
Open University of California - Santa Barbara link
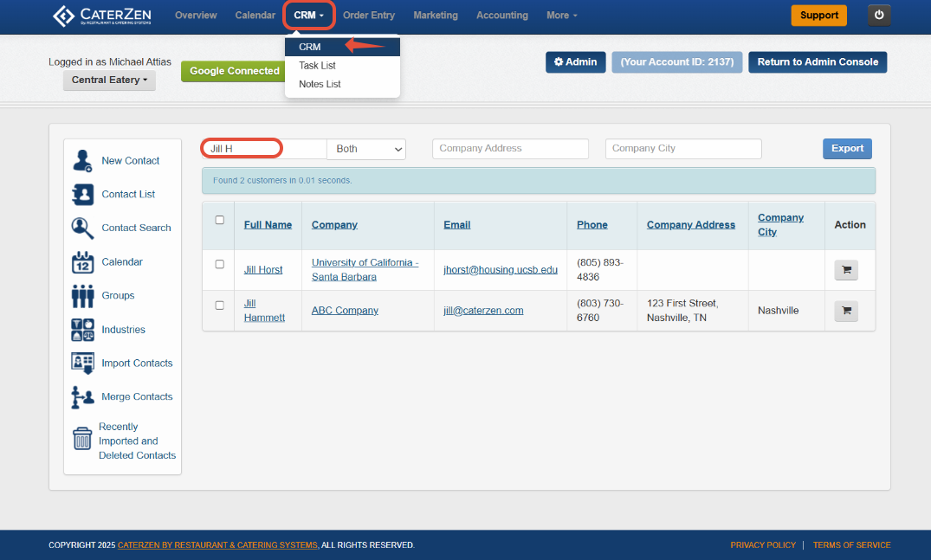click(365, 270)
